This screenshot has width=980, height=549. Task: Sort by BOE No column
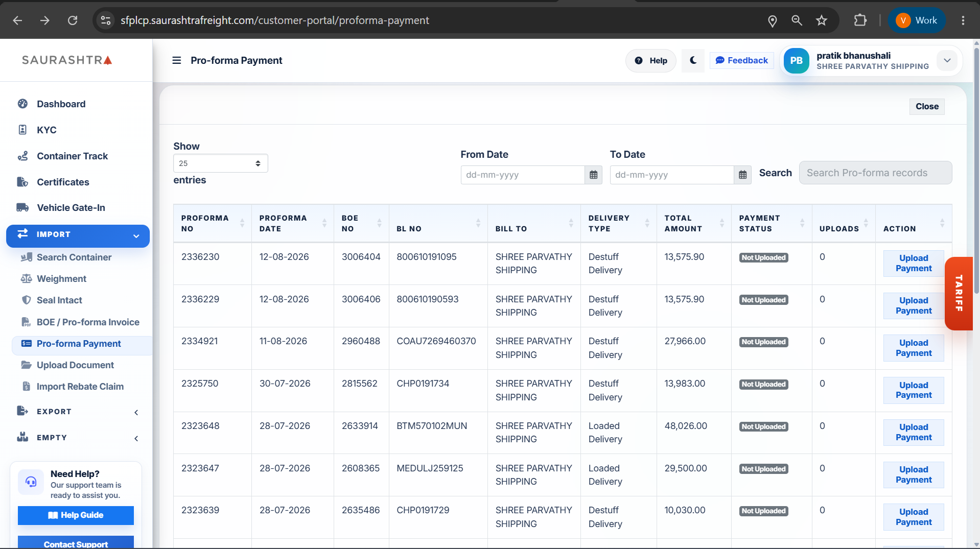point(361,223)
